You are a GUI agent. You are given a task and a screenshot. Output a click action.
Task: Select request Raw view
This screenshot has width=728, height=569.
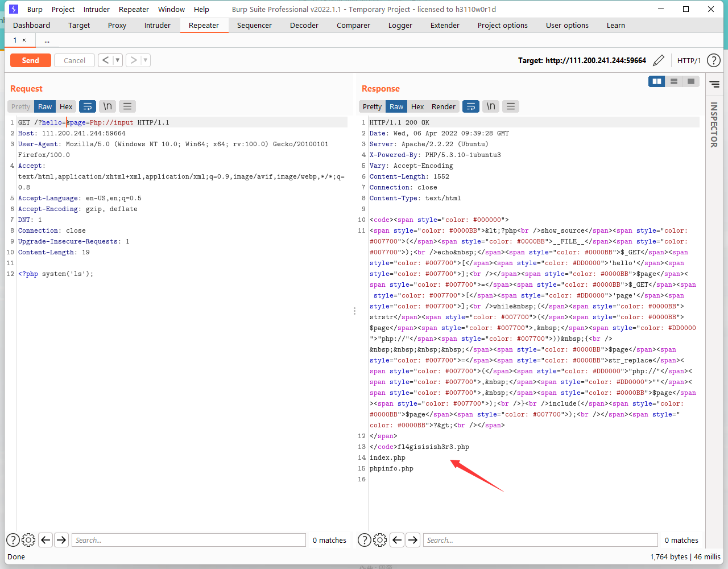pyautogui.click(x=45, y=106)
